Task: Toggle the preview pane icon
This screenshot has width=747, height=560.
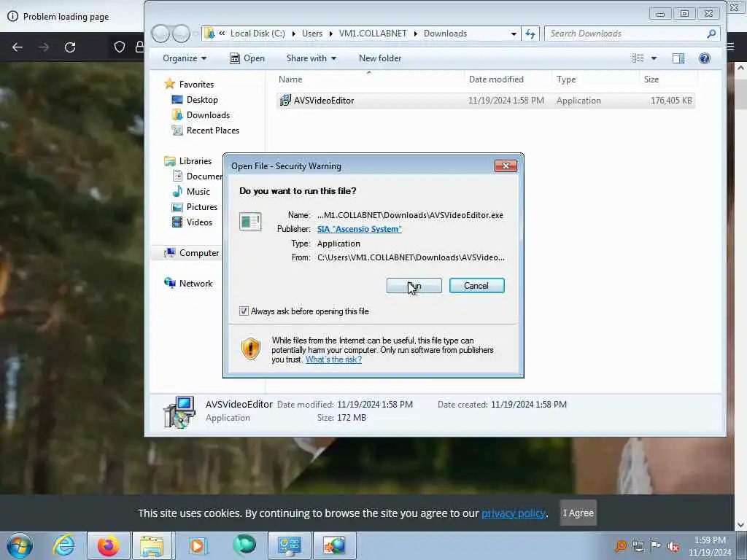Action: (678, 58)
